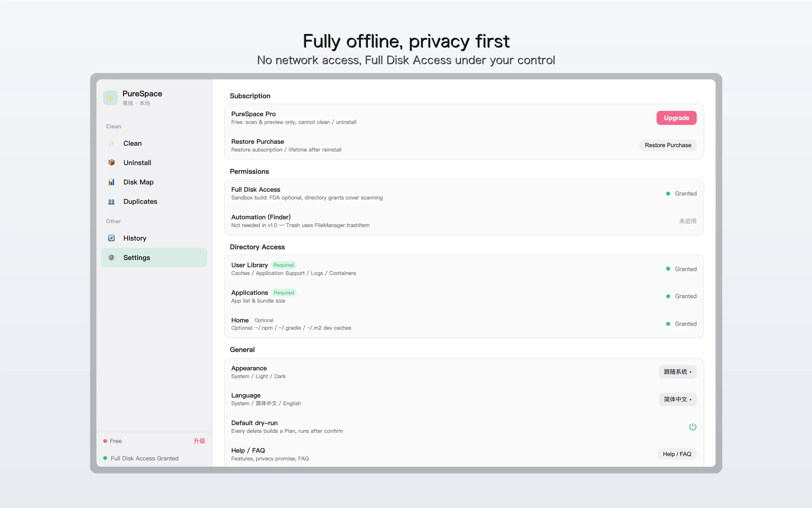The image size is (812, 508).
Task: Click the Clean sparkle icon in sidebar
Action: coord(111,144)
